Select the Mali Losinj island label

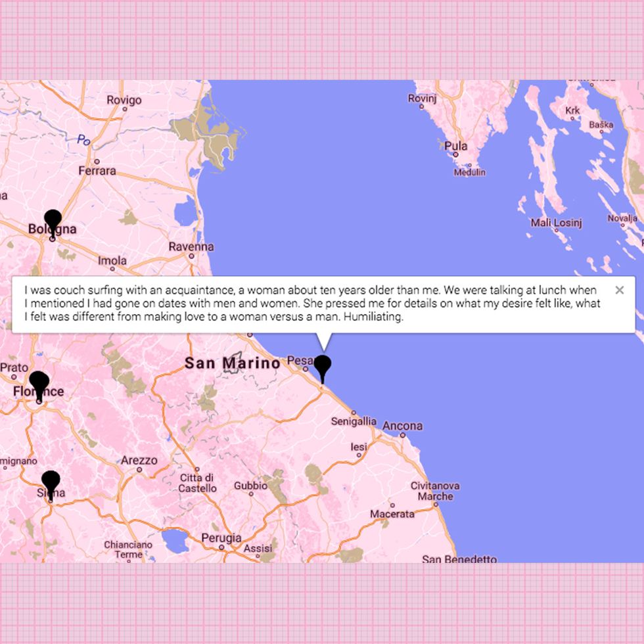[x=556, y=223]
